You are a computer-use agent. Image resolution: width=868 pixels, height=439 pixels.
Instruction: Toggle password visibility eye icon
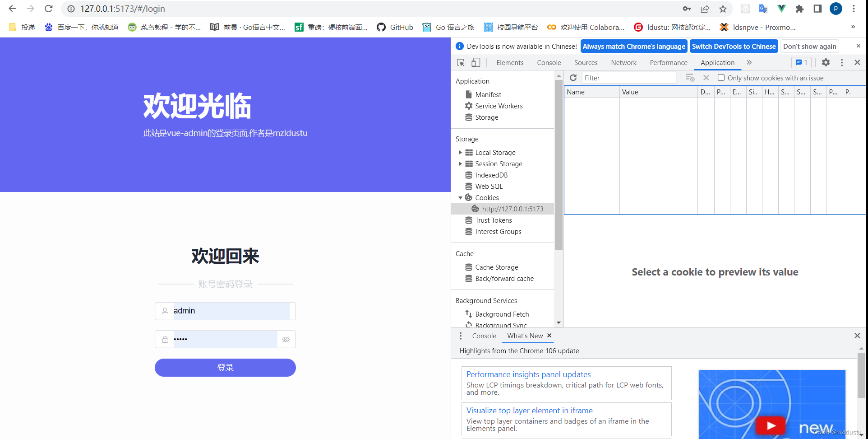[x=286, y=339]
